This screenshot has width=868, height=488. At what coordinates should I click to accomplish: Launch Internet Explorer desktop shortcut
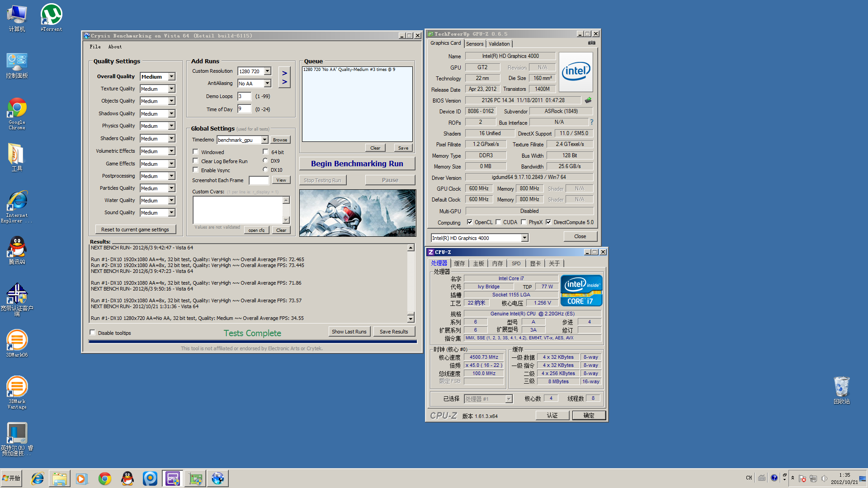[x=17, y=206]
